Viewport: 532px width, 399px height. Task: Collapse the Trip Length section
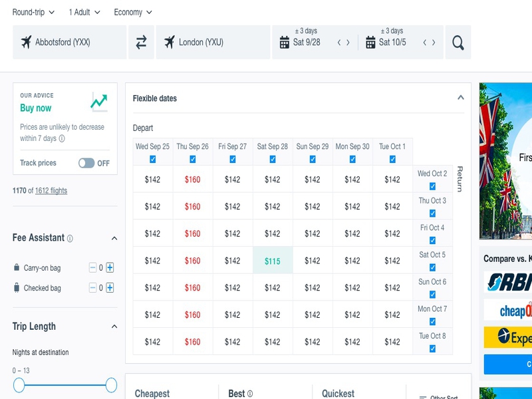pyautogui.click(x=114, y=327)
